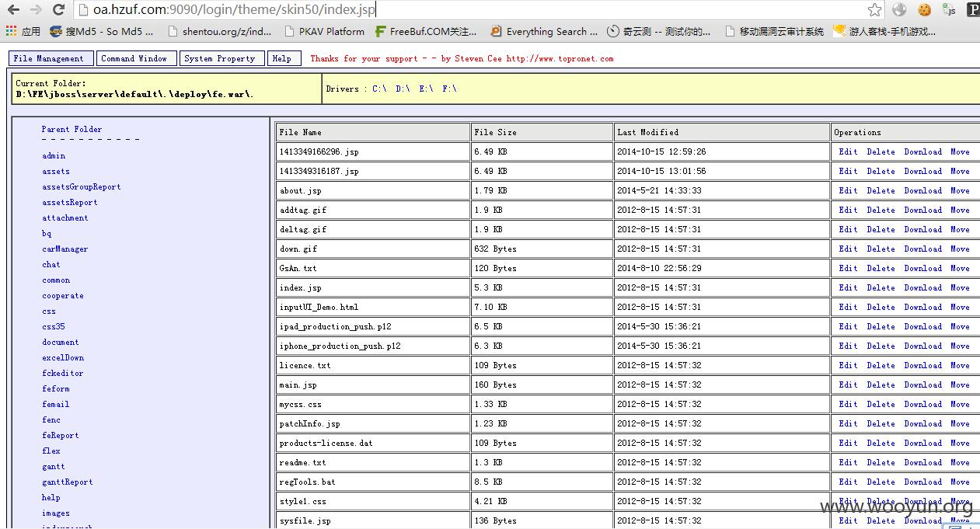This screenshot has width=980, height=529.
Task: Download the main.jsp file
Action: [x=922, y=385]
